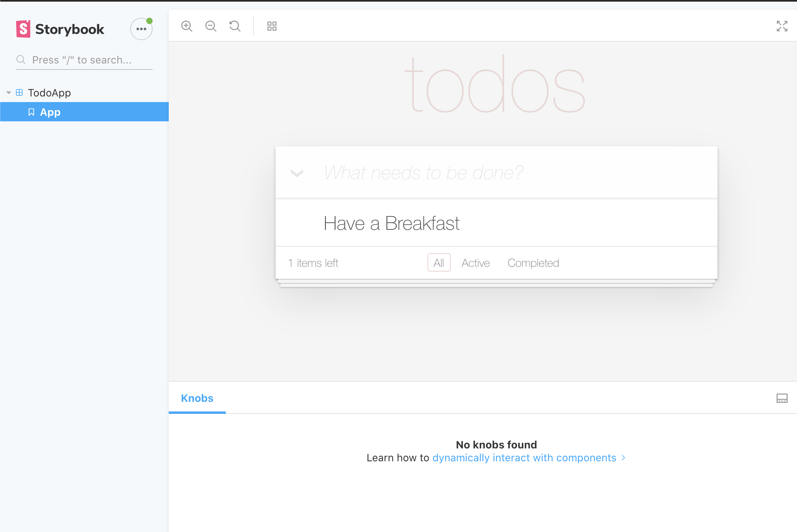
Task: Enter full screen via expand arrows icon
Action: [x=782, y=26]
